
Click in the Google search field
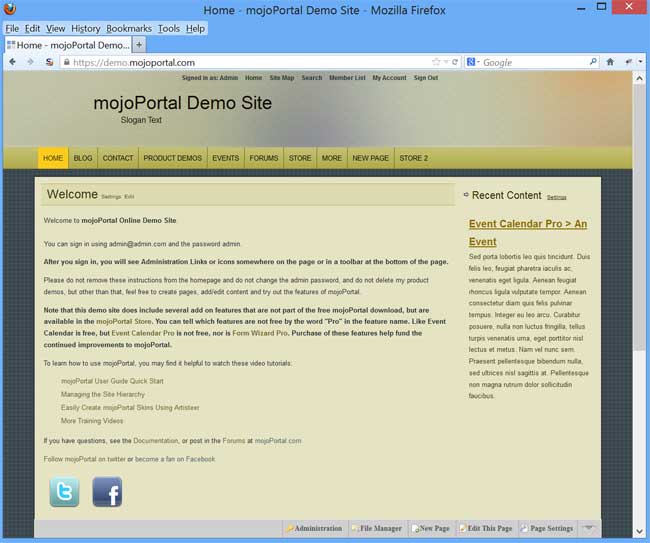(530, 62)
